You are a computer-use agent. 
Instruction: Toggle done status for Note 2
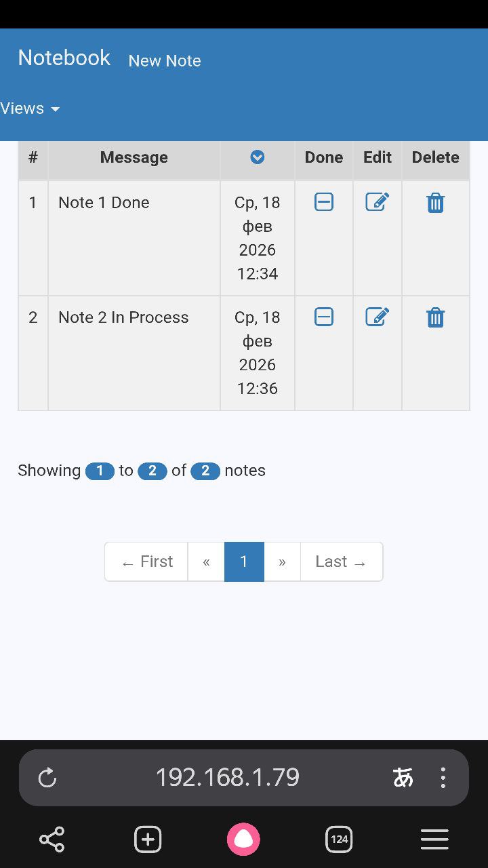click(324, 317)
